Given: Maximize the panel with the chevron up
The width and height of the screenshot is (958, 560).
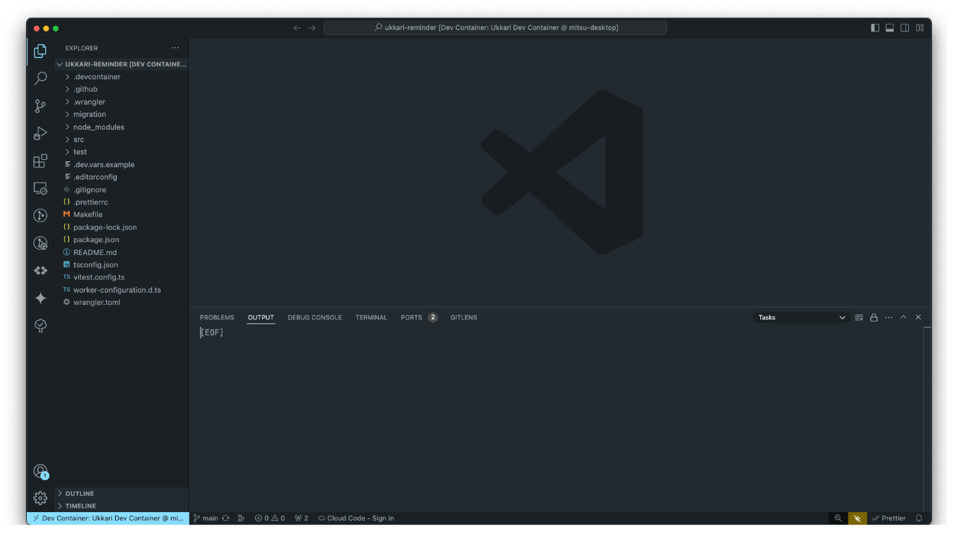Looking at the screenshot, I should (903, 317).
